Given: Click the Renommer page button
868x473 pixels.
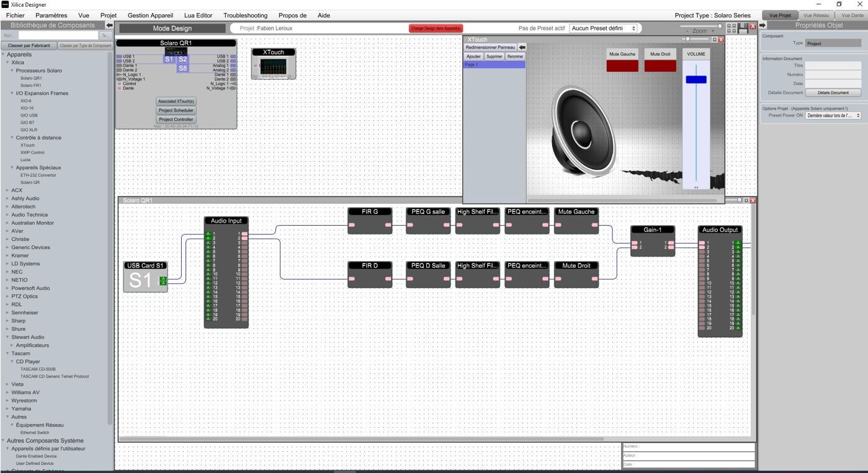Looking at the screenshot, I should tap(515, 56).
